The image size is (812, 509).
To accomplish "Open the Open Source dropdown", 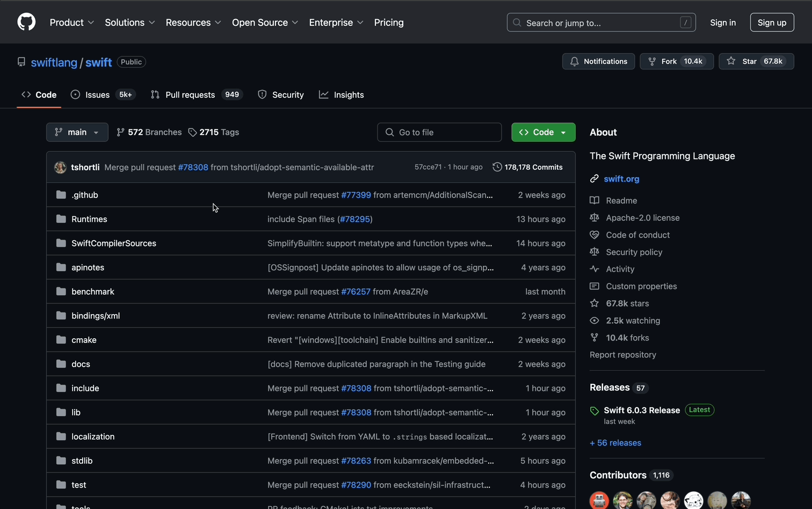I will (x=265, y=23).
